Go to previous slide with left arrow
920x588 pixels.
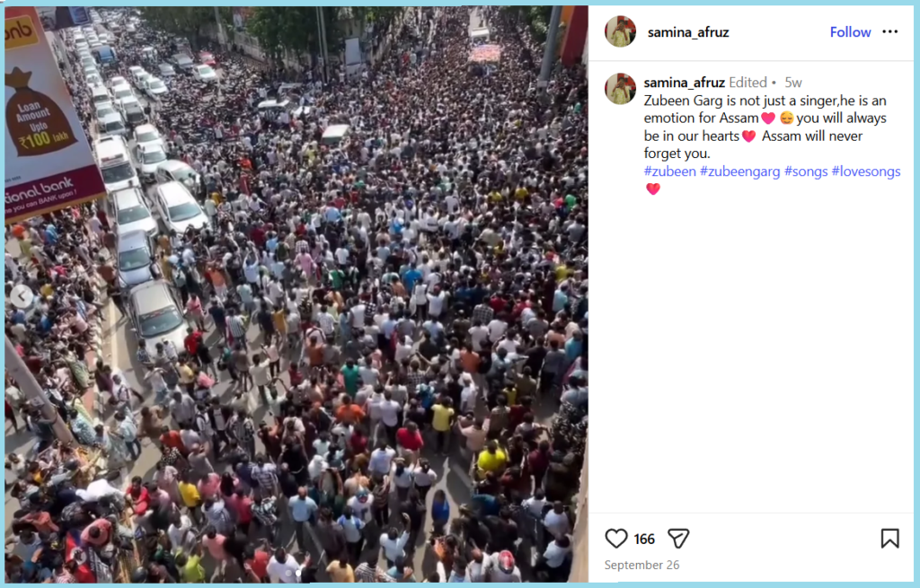22,296
